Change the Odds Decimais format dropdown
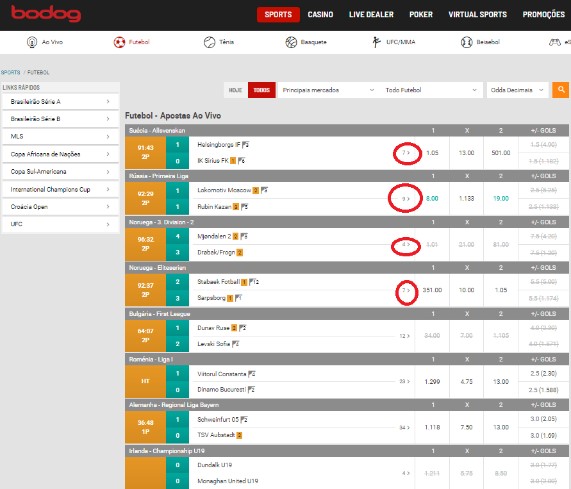Image resolution: width=571 pixels, height=489 pixels. 517,90
